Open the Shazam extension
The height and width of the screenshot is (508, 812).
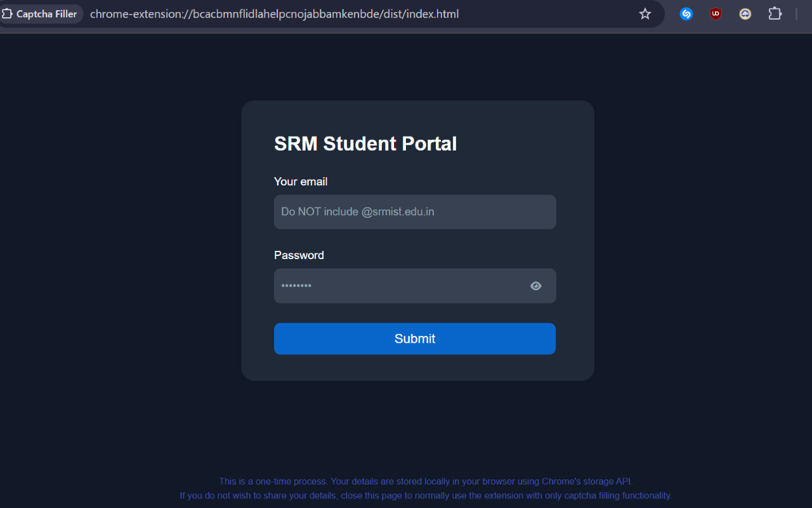[x=686, y=14]
